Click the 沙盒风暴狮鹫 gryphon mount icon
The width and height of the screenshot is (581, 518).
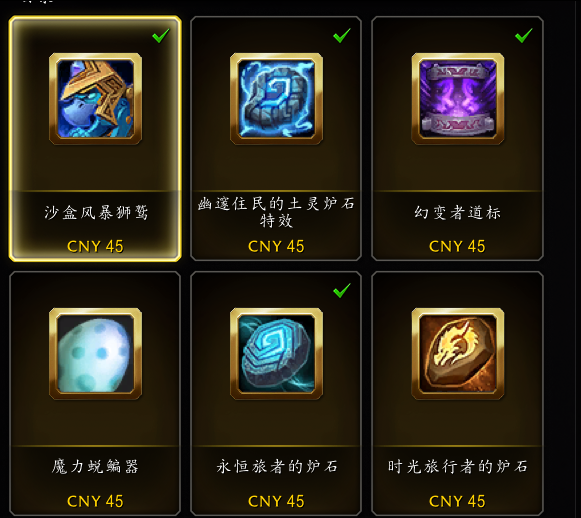pos(95,99)
